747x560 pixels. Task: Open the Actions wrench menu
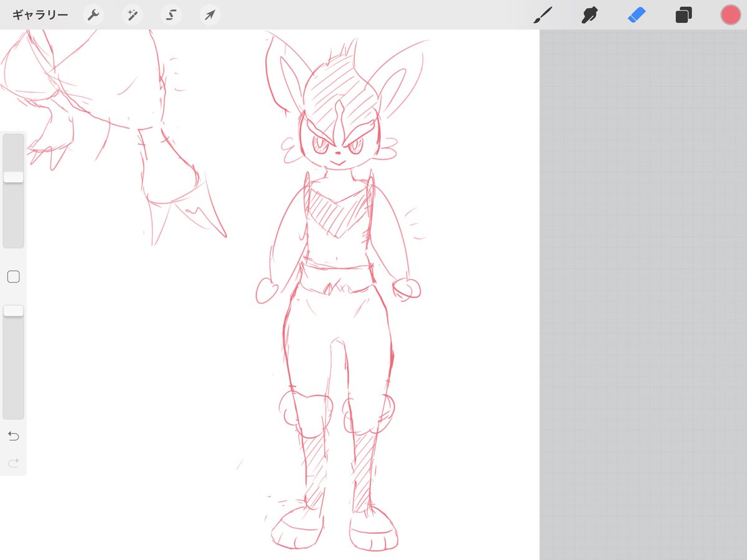pyautogui.click(x=93, y=15)
